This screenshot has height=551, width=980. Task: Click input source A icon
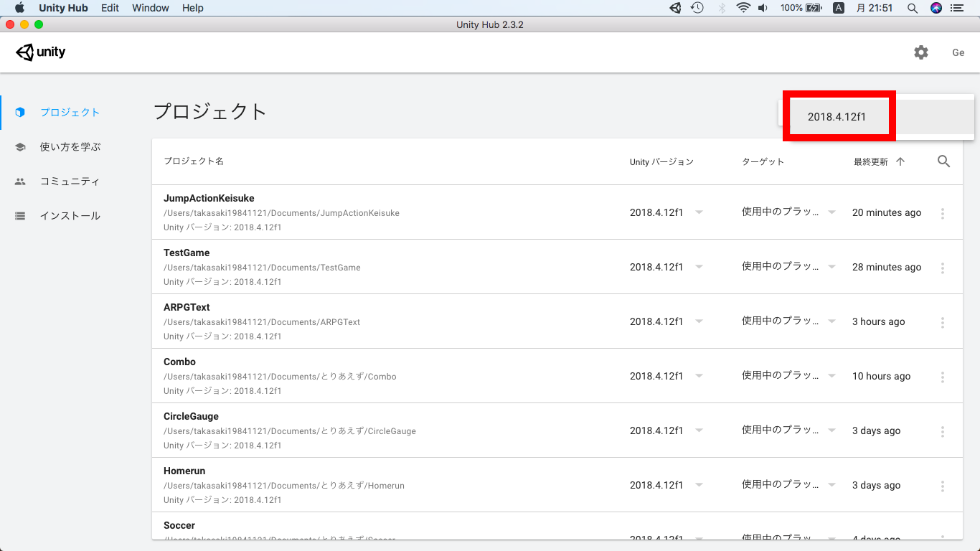(x=839, y=8)
